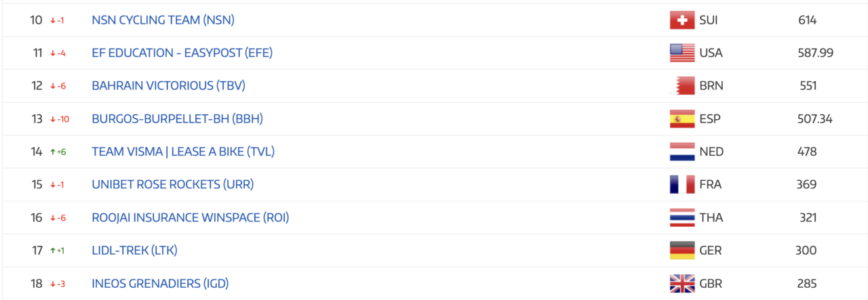Open Lidl-Trek (LTK) team page

(134, 251)
